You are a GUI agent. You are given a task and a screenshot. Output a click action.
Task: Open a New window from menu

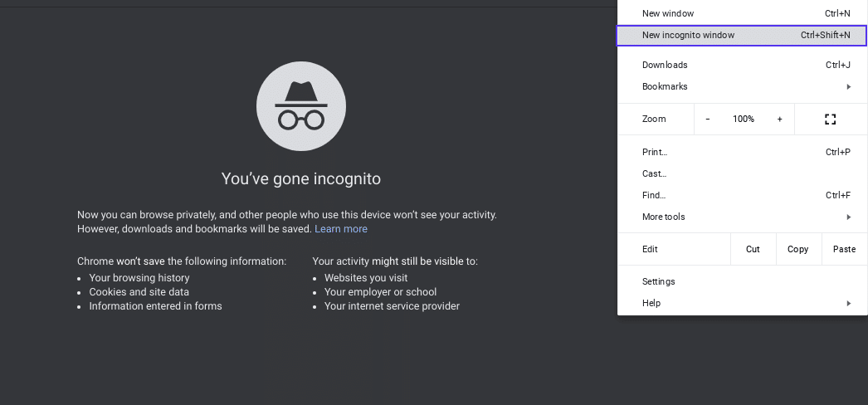coord(668,13)
